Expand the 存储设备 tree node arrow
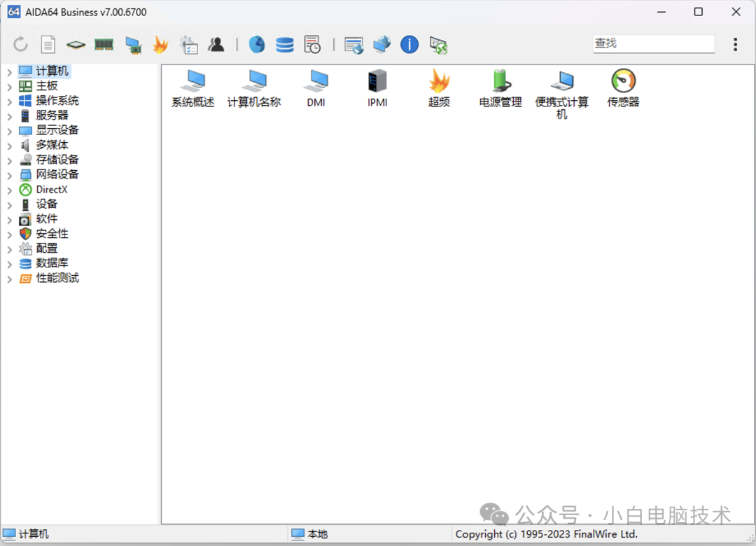 (x=9, y=161)
